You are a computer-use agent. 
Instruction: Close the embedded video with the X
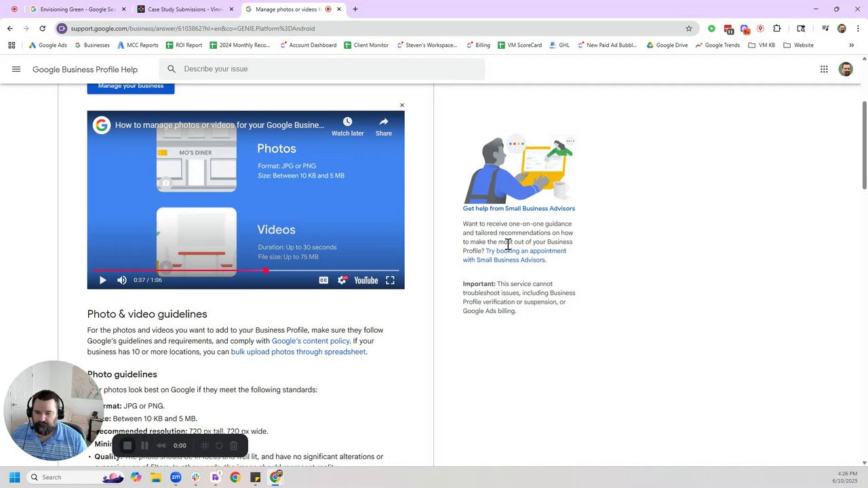[401, 105]
